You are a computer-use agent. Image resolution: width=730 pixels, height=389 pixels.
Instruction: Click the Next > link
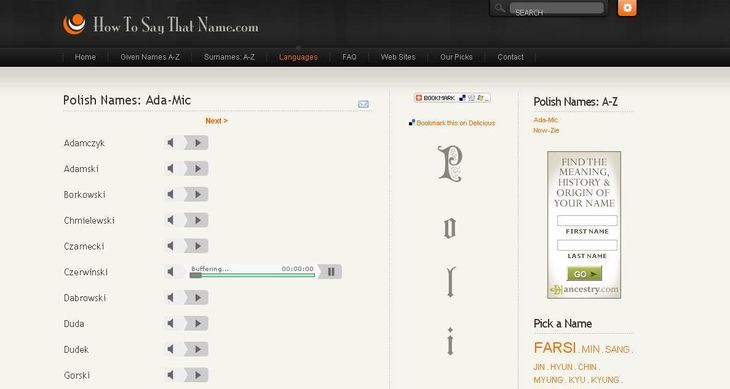click(216, 121)
